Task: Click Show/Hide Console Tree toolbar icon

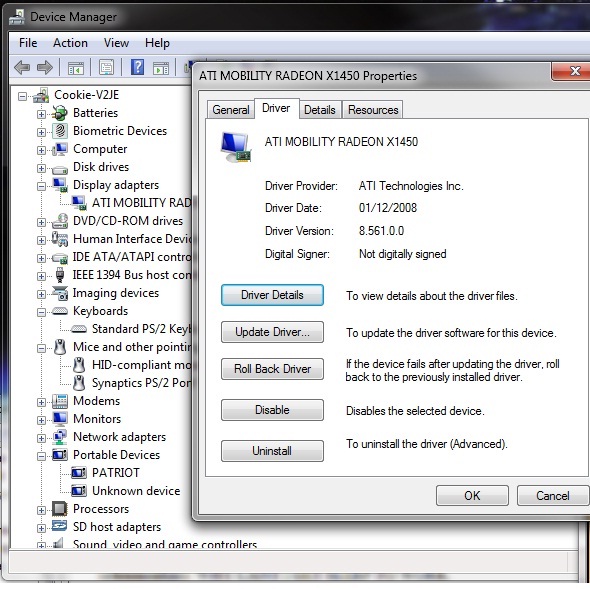Action: (76, 68)
